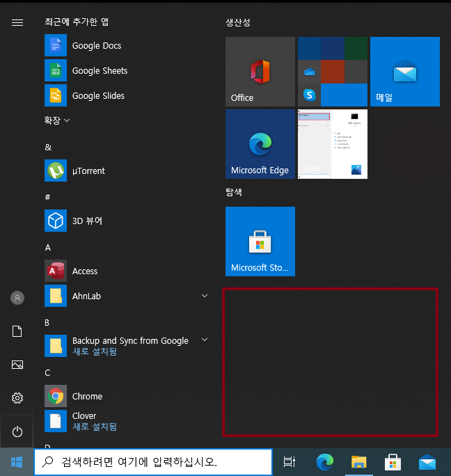Click the Power button in Start sidebar
The width and height of the screenshot is (451, 476).
pos(17,431)
